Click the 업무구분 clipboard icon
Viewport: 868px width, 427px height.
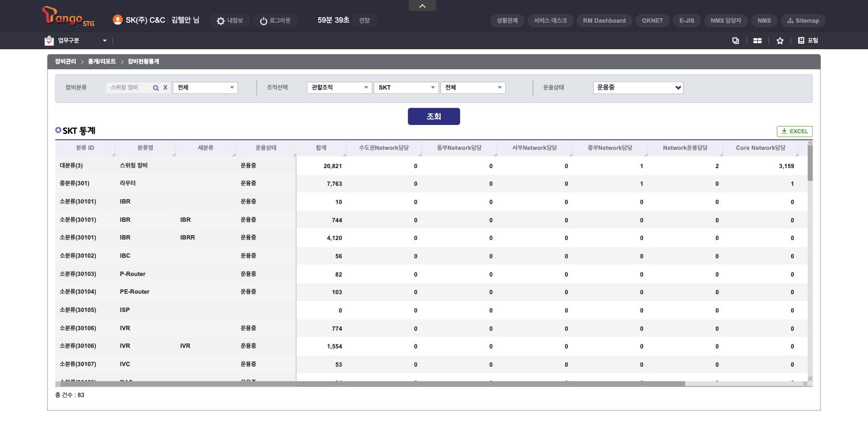(x=49, y=40)
